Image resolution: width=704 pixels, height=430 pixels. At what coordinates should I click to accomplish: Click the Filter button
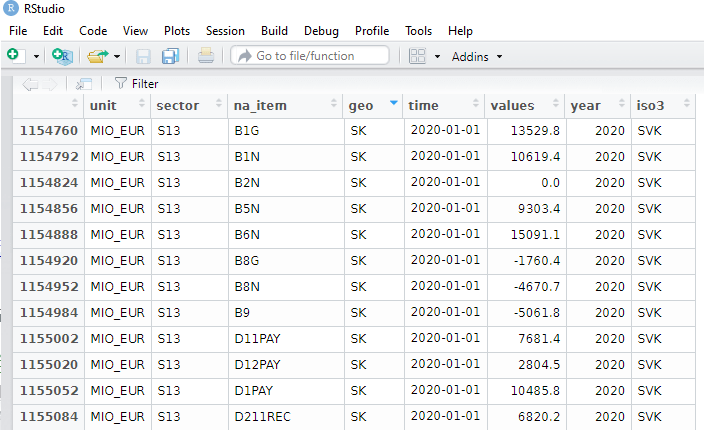[x=137, y=84]
